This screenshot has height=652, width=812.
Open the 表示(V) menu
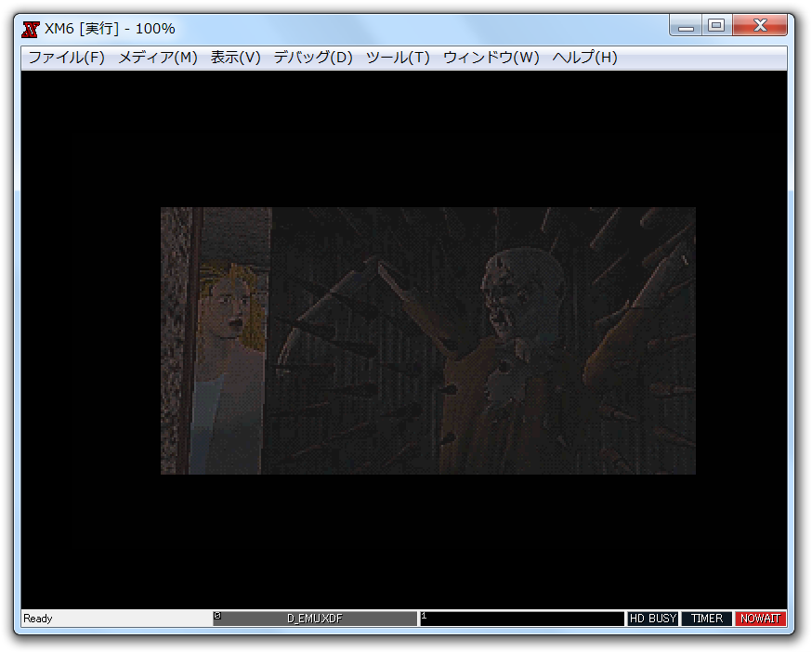click(x=236, y=57)
